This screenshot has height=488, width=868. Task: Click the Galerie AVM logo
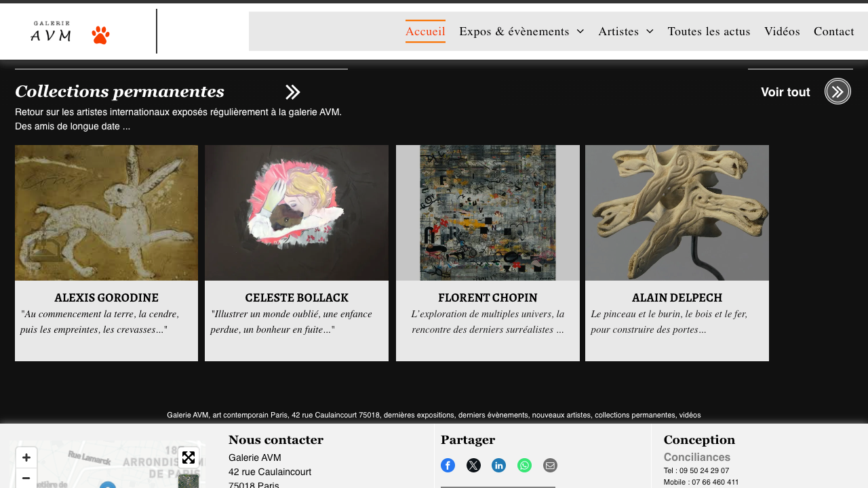click(x=51, y=32)
